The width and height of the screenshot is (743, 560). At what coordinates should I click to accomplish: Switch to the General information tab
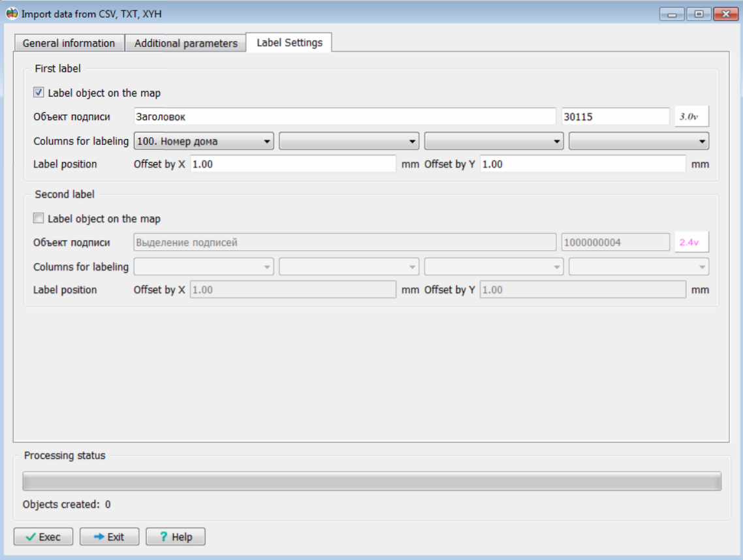69,43
